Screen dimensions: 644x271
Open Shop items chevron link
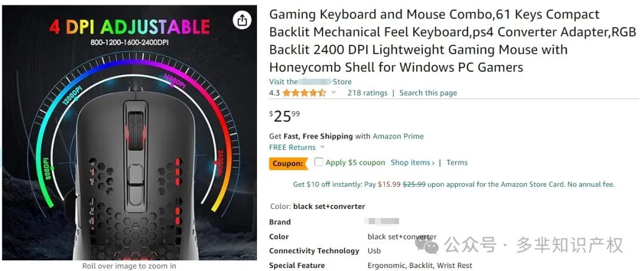click(x=413, y=162)
